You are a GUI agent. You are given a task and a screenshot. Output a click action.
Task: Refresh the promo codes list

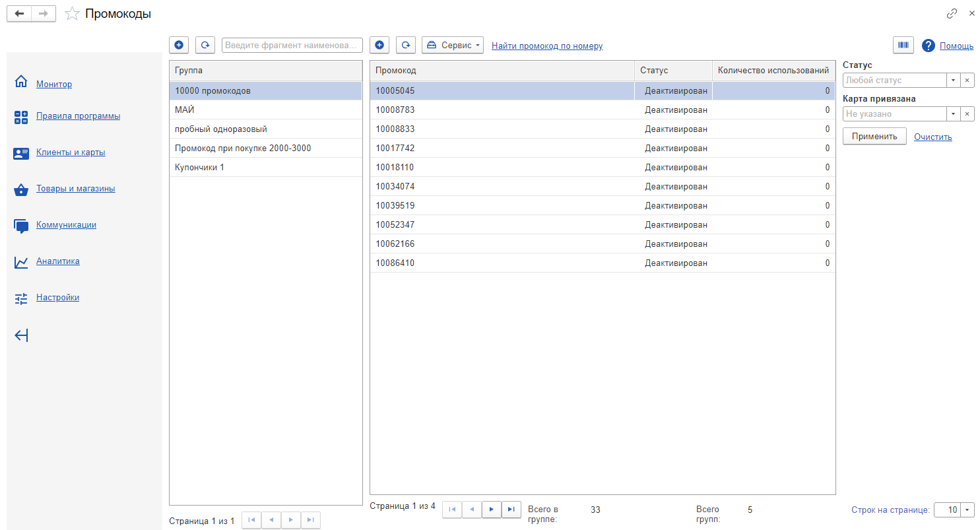(x=406, y=45)
